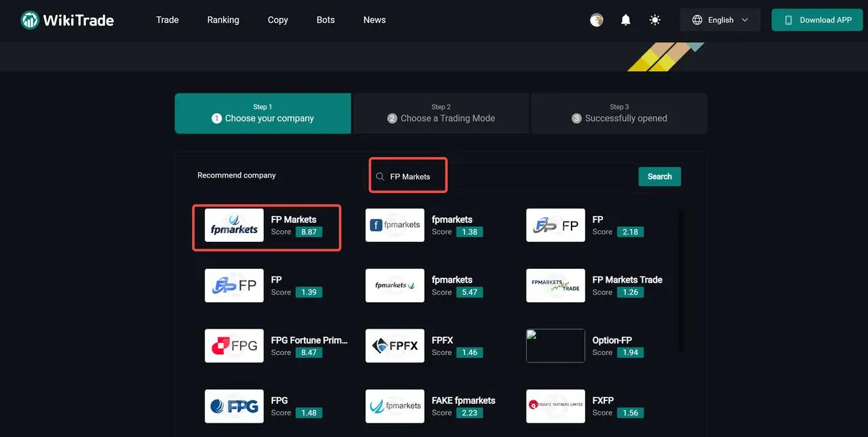Viewport: 868px width, 437px height.
Task: Click the FPFX company name
Action: point(442,340)
